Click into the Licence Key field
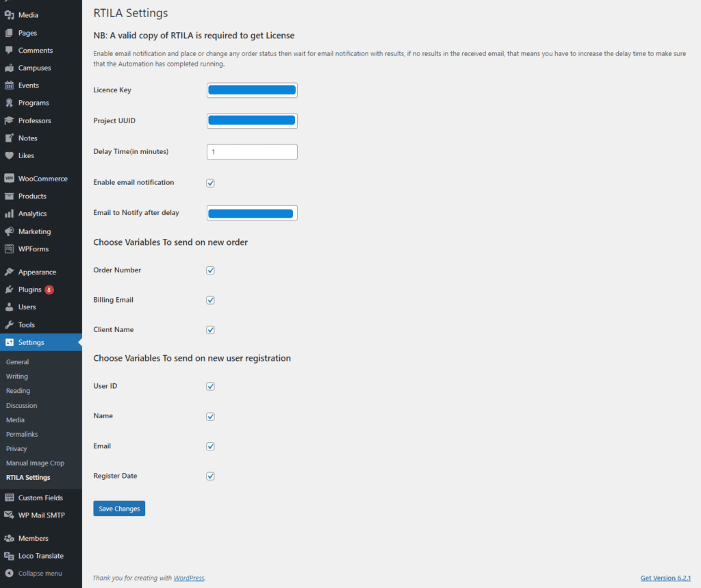701x588 pixels. pyautogui.click(x=252, y=90)
